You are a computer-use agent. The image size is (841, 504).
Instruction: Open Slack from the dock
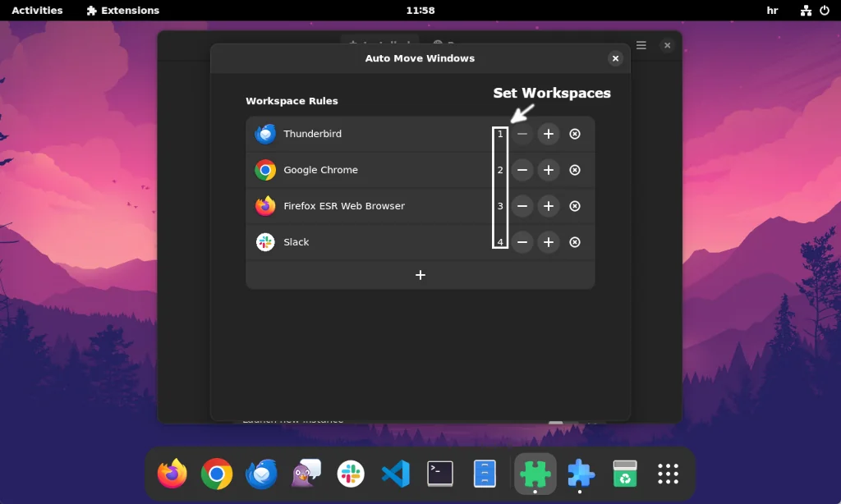click(x=351, y=474)
